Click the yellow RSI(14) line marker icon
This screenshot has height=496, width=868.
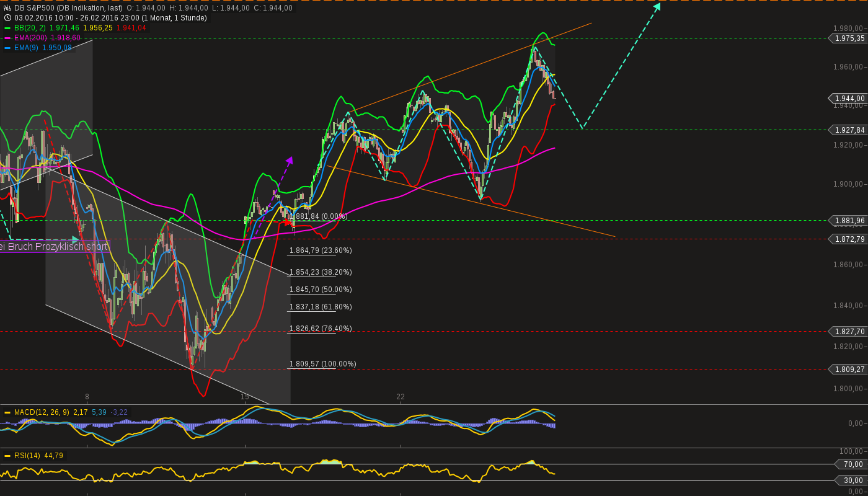pos(7,454)
